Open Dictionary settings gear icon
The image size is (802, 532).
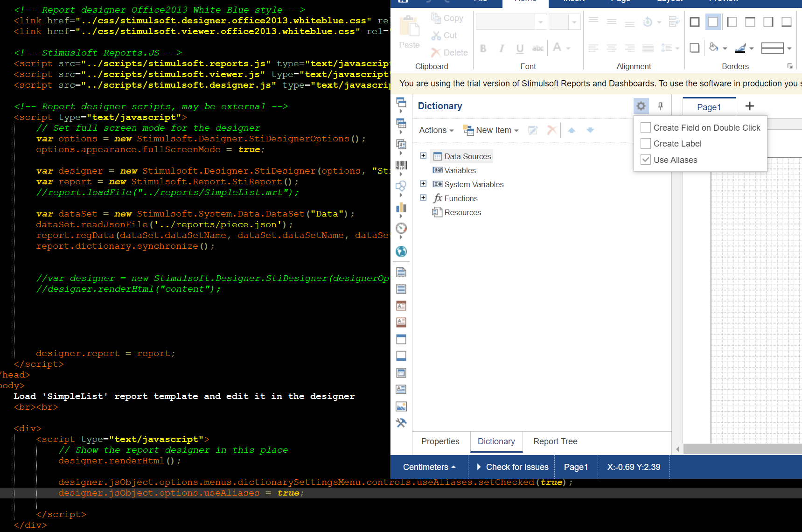coord(641,106)
